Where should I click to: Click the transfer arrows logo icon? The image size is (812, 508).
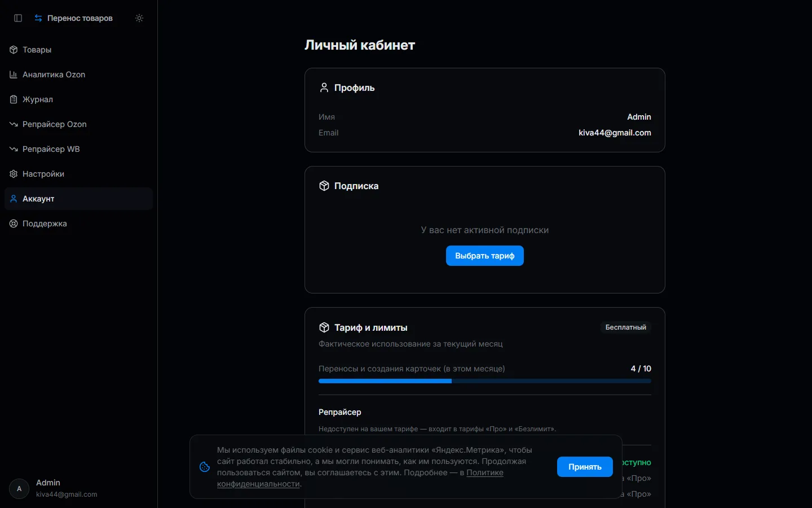point(38,18)
